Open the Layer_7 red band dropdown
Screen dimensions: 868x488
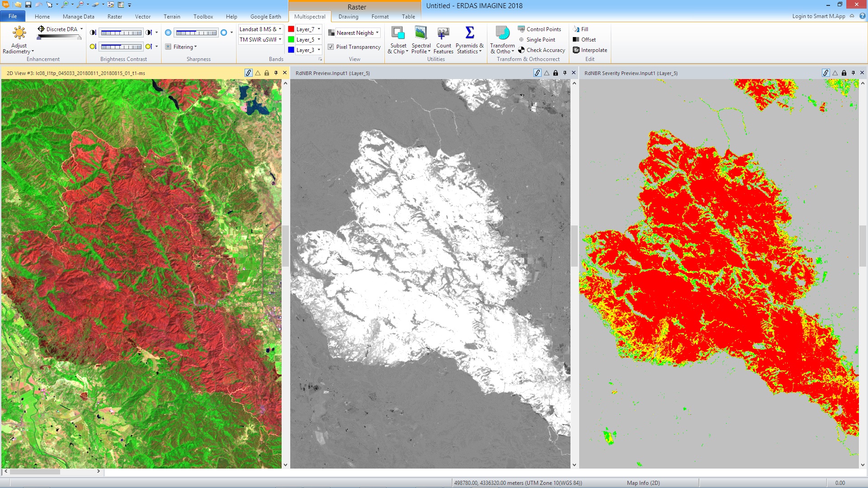(x=319, y=29)
